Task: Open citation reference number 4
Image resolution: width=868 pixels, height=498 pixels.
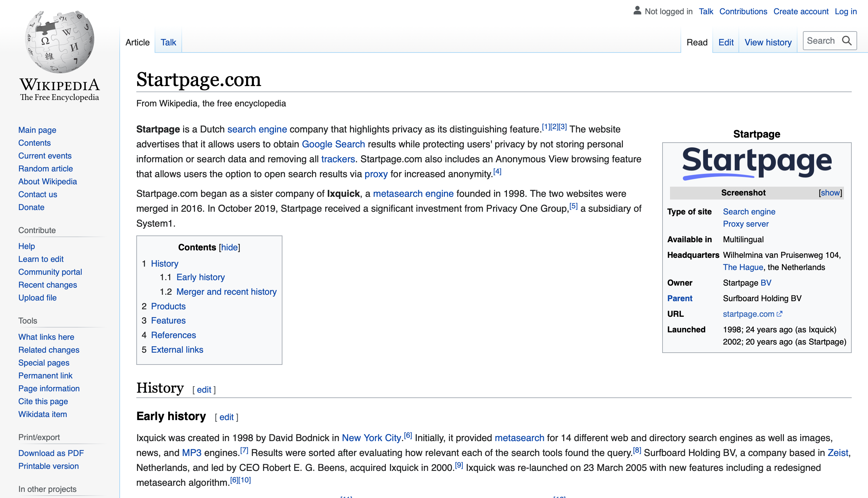Action: (497, 172)
